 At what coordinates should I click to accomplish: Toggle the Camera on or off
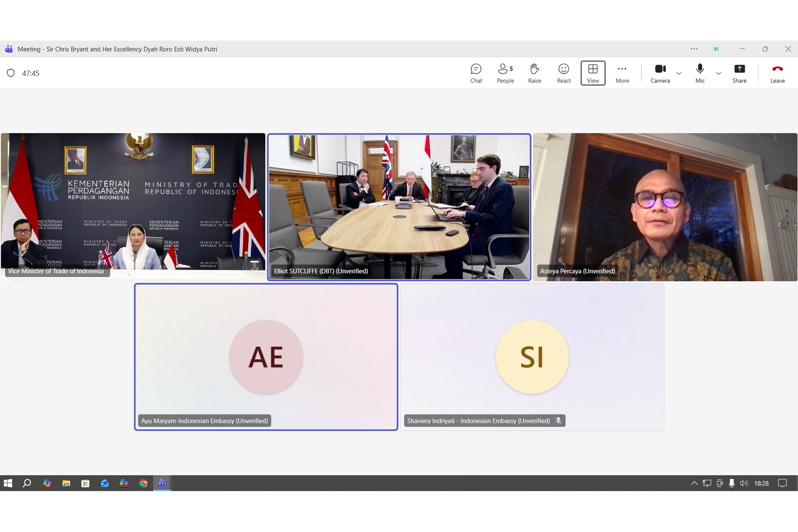coord(660,73)
